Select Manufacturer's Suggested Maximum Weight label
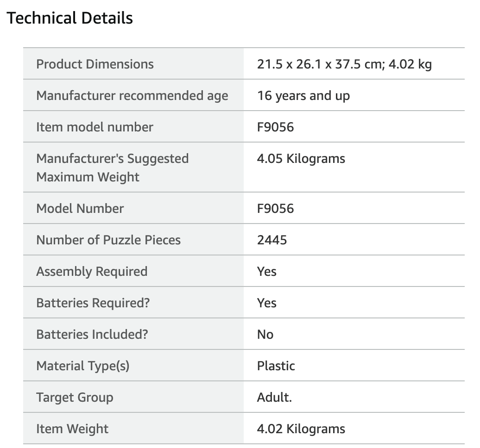Viewport: 480px width, 448px height. click(x=112, y=168)
